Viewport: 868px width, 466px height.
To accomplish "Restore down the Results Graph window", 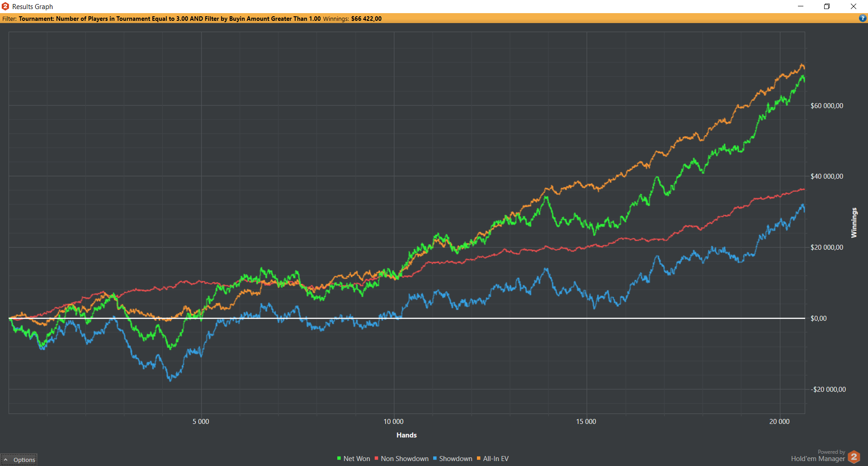I will click(x=827, y=6).
